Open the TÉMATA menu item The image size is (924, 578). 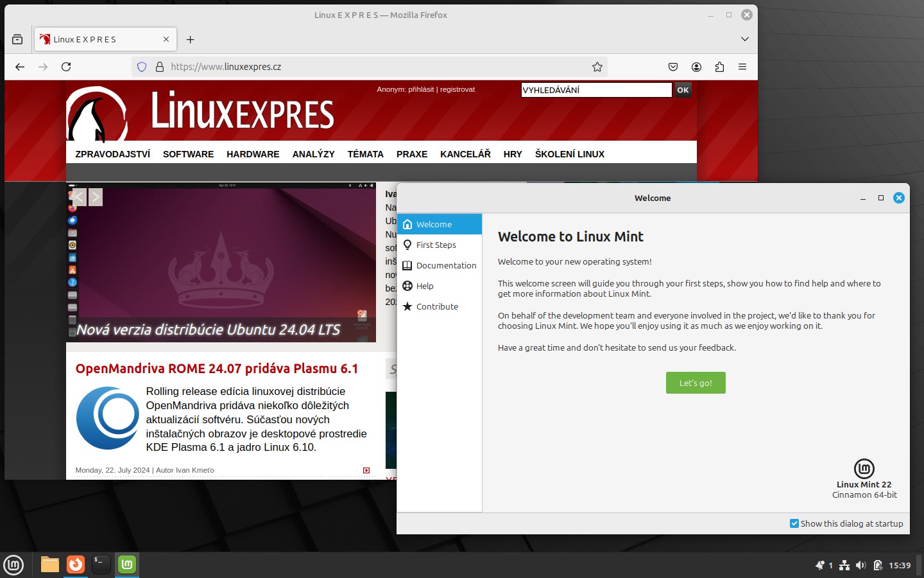pos(365,154)
